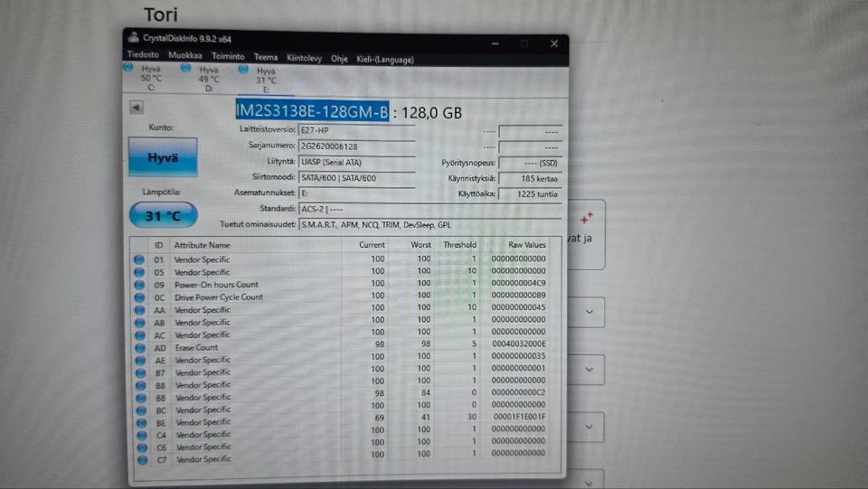This screenshot has height=489, width=868.
Task: Click the Threshold column header
Action: tap(459, 244)
